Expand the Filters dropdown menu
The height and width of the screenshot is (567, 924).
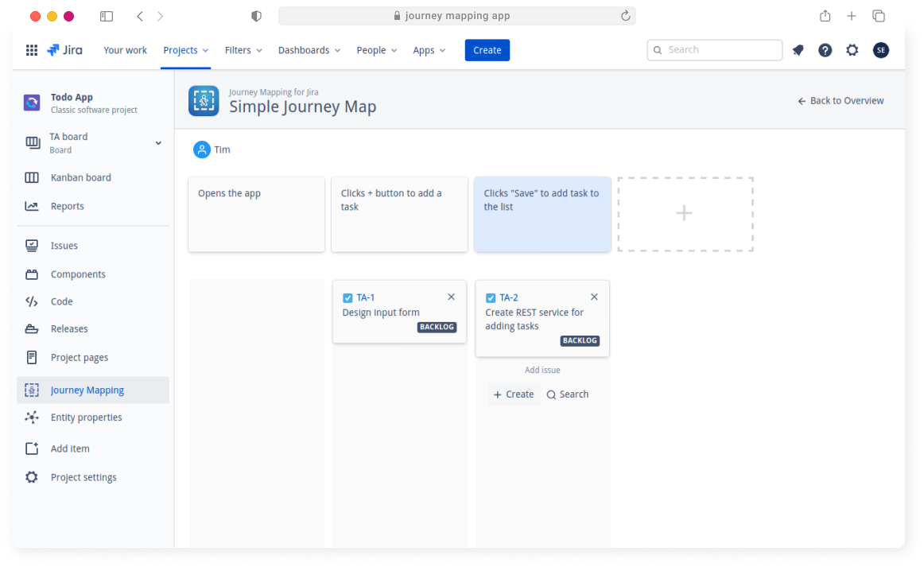tap(243, 50)
